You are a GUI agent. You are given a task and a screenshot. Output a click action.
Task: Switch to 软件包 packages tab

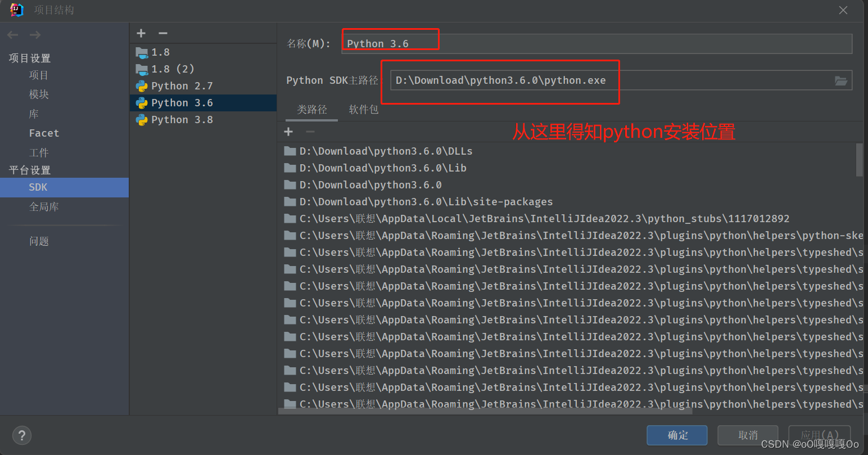coord(364,110)
